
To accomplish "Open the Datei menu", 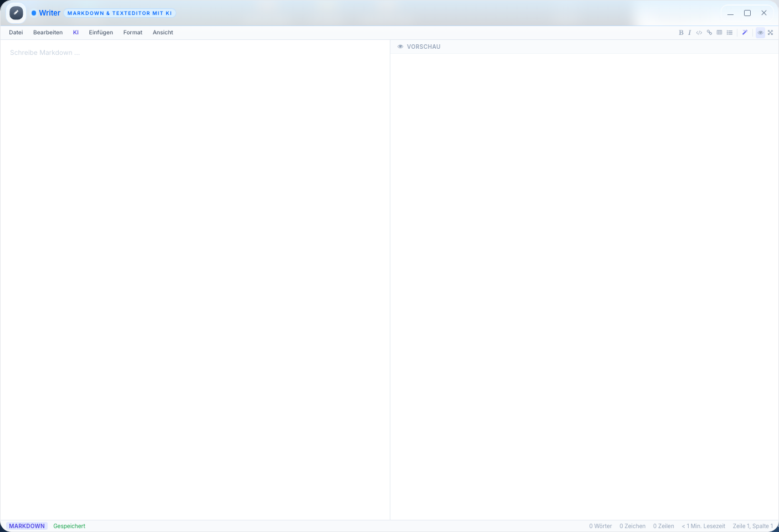I will tap(16, 32).
